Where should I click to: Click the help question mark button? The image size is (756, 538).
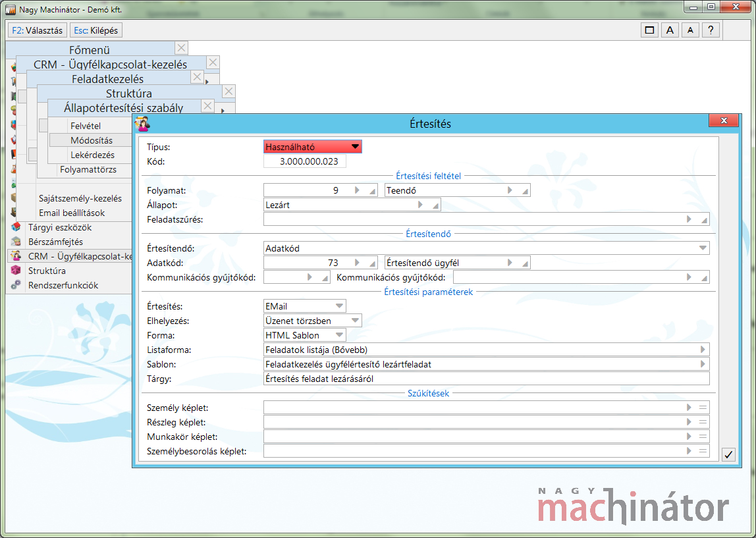click(x=711, y=30)
